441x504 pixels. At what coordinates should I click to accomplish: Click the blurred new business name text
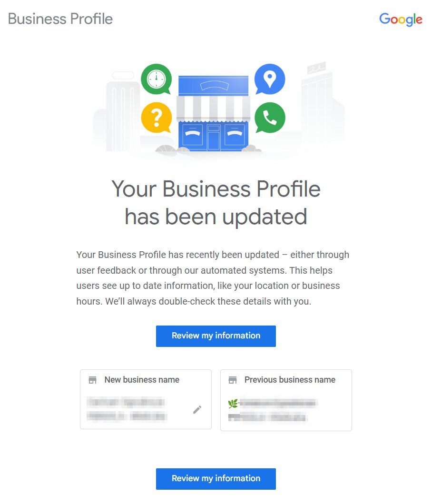(127, 409)
